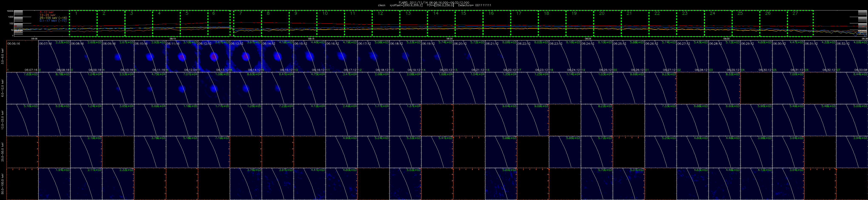
Task: Select interval 13 on the light curve
Action: click(x=413, y=23)
